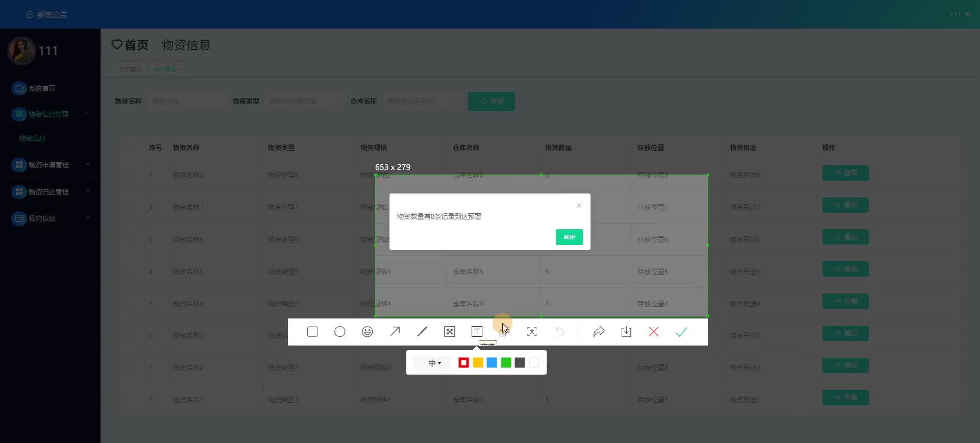Image resolution: width=980 pixels, height=443 pixels.
Task: Select the arrow drawing tool
Action: click(x=395, y=332)
